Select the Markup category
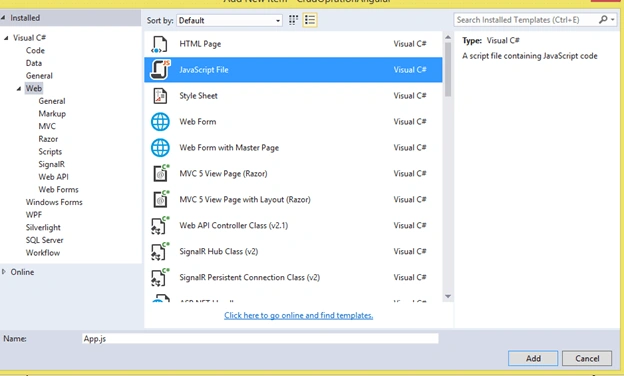The width and height of the screenshot is (624, 376). (x=52, y=114)
